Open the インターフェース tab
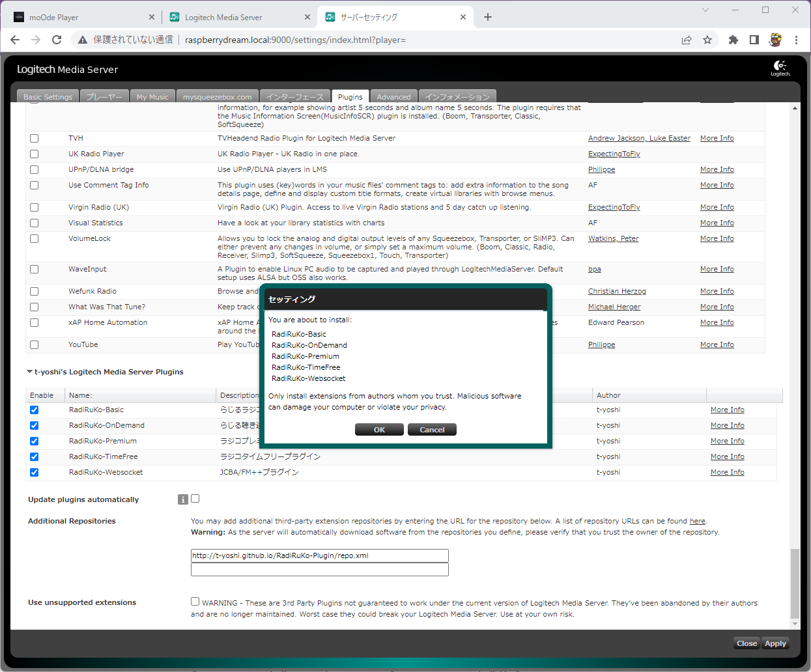Viewport: 811px width, 672px height. click(294, 96)
